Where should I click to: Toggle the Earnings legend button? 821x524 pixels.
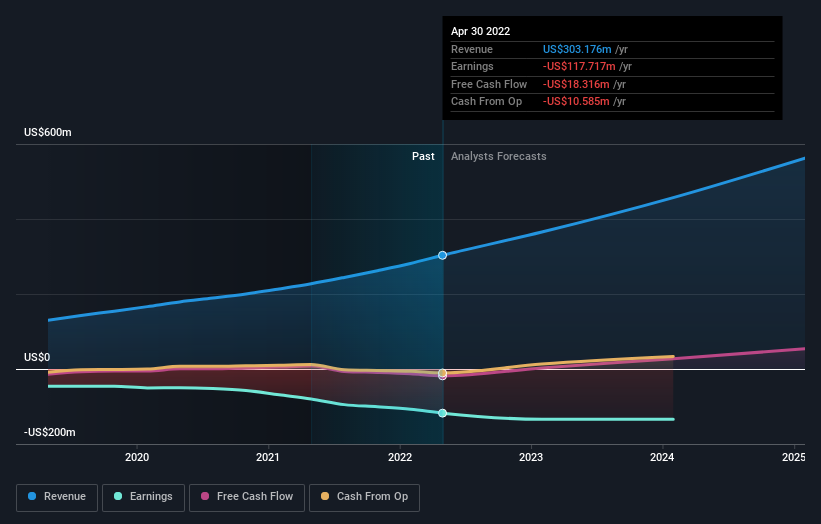[x=143, y=497]
